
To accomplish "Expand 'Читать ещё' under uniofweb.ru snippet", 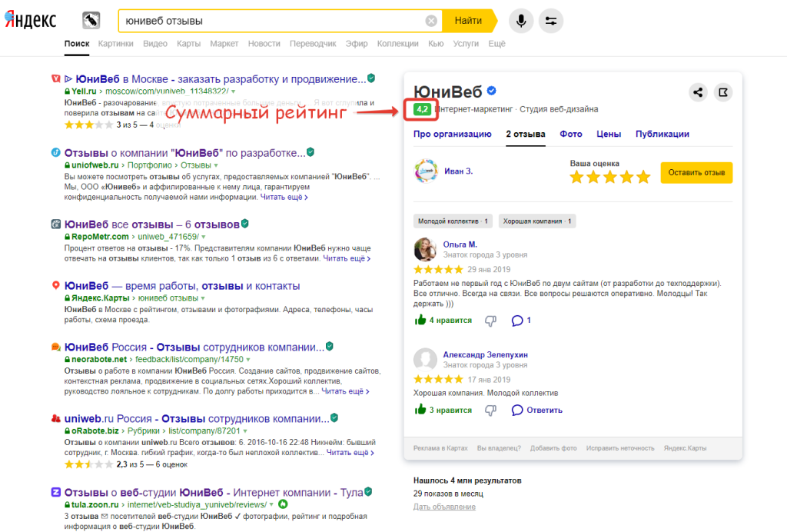I will point(284,198).
